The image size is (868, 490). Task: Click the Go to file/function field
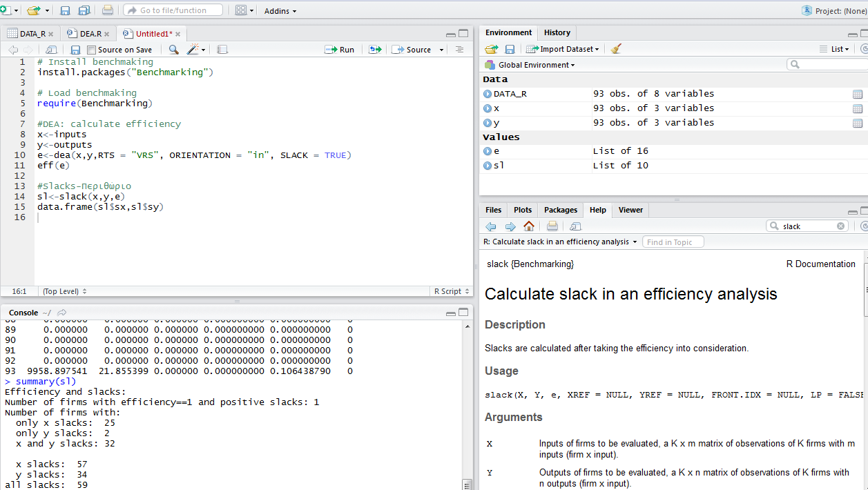[x=173, y=10]
